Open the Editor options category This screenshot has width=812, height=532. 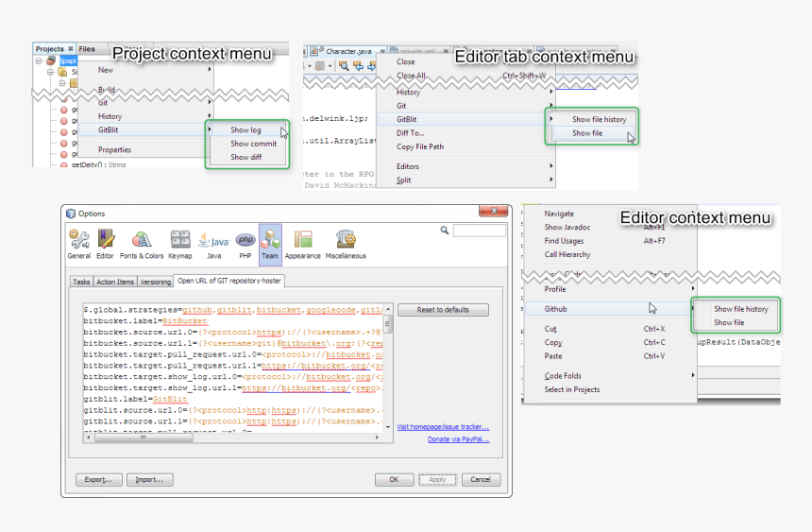(105, 244)
